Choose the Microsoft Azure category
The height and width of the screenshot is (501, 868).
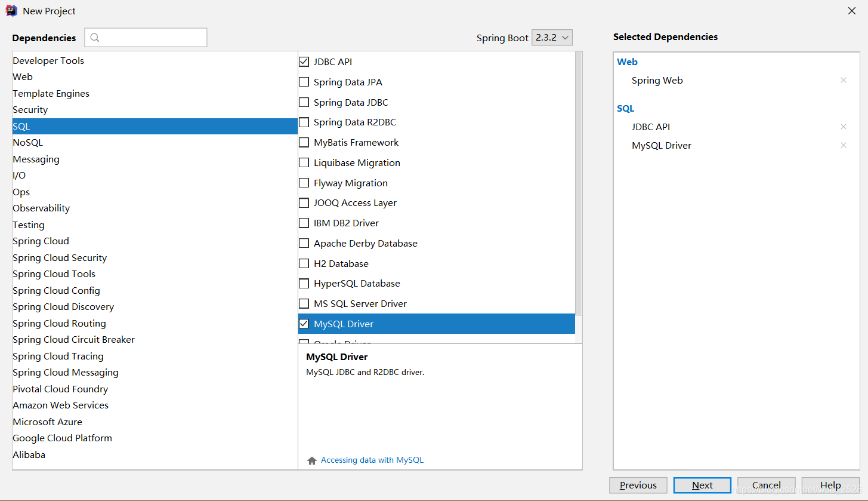click(155, 422)
